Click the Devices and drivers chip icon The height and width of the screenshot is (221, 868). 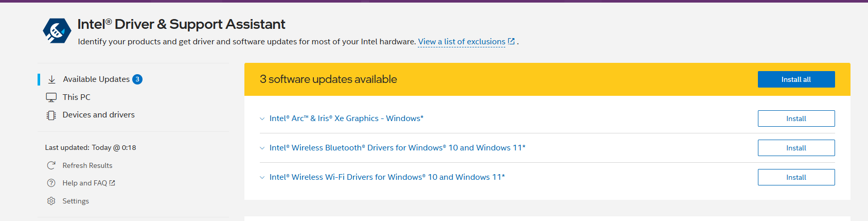pos(51,115)
